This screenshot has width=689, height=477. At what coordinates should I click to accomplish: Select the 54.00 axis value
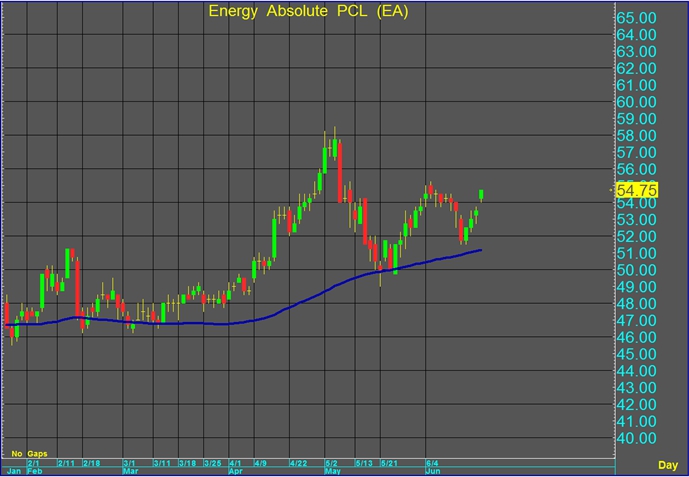click(636, 203)
